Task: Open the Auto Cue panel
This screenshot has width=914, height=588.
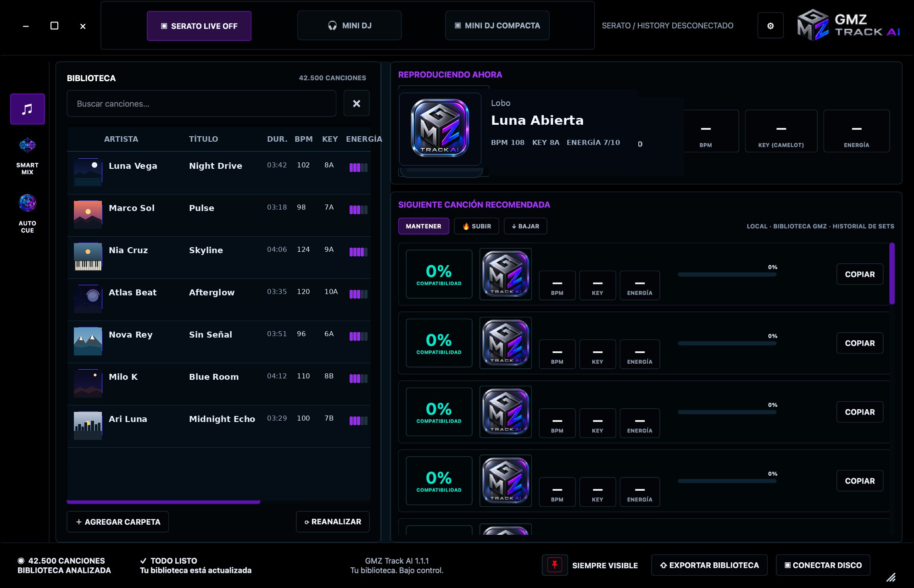Action: [28, 214]
